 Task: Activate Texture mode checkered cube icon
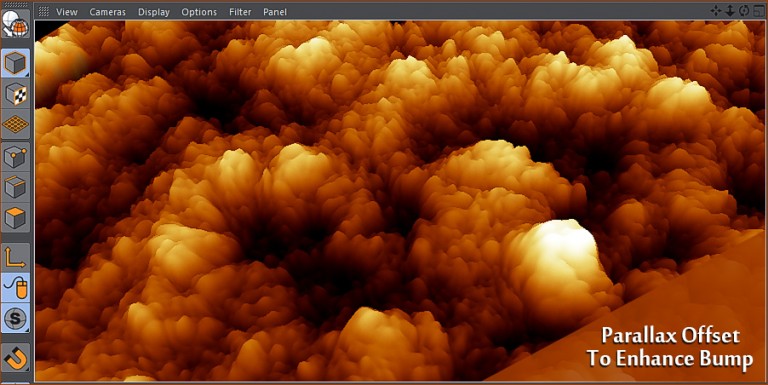[x=15, y=94]
